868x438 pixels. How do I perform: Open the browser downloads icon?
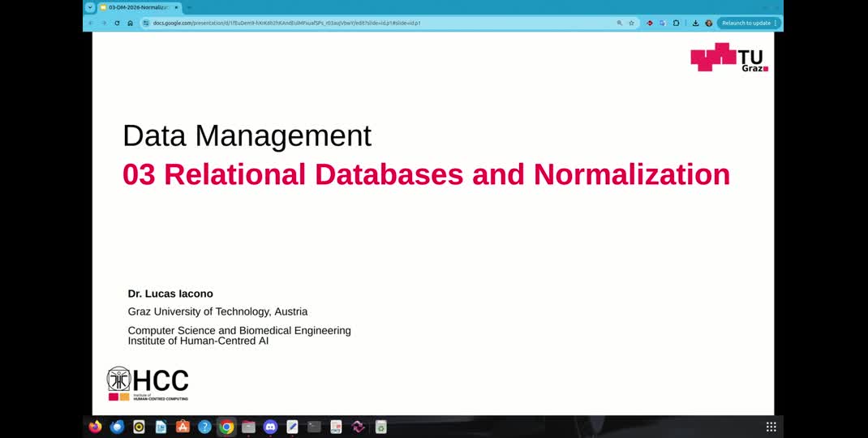click(x=695, y=24)
